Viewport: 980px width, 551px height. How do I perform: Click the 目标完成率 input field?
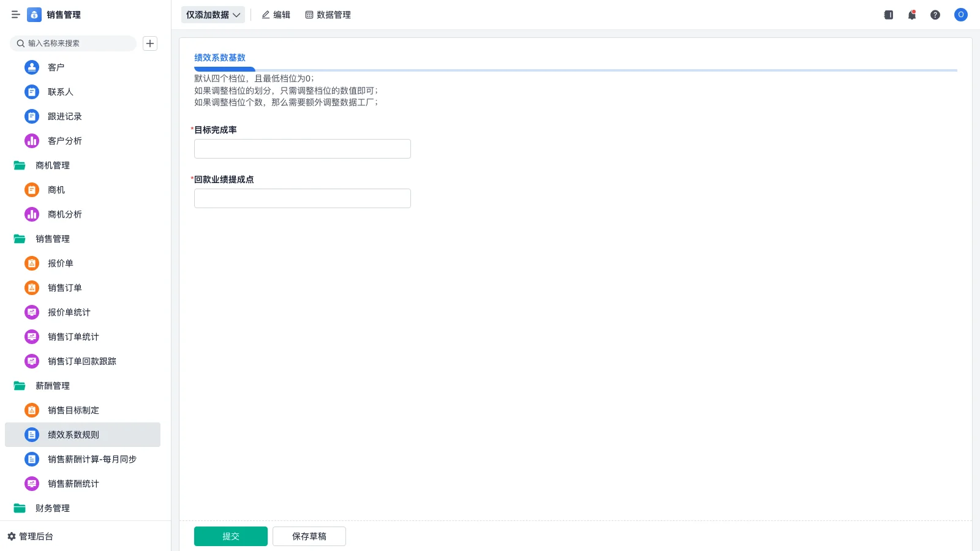click(302, 148)
